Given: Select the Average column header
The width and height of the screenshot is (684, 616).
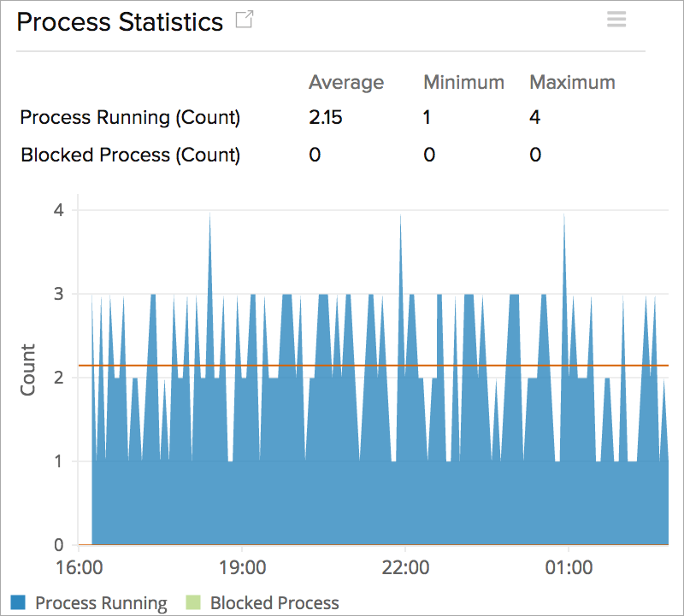Looking at the screenshot, I should [346, 82].
